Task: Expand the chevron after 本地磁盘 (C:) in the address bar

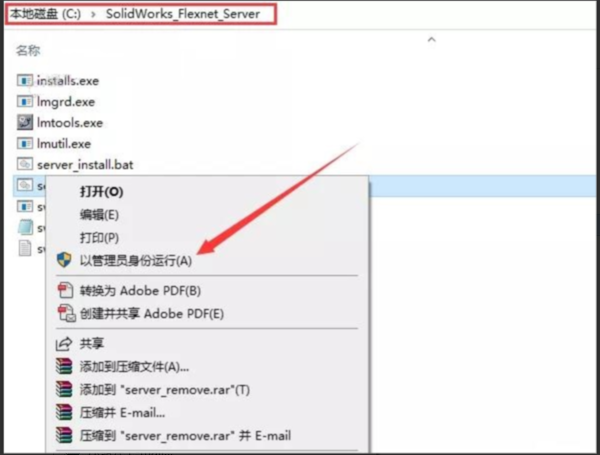Action: click(91, 14)
